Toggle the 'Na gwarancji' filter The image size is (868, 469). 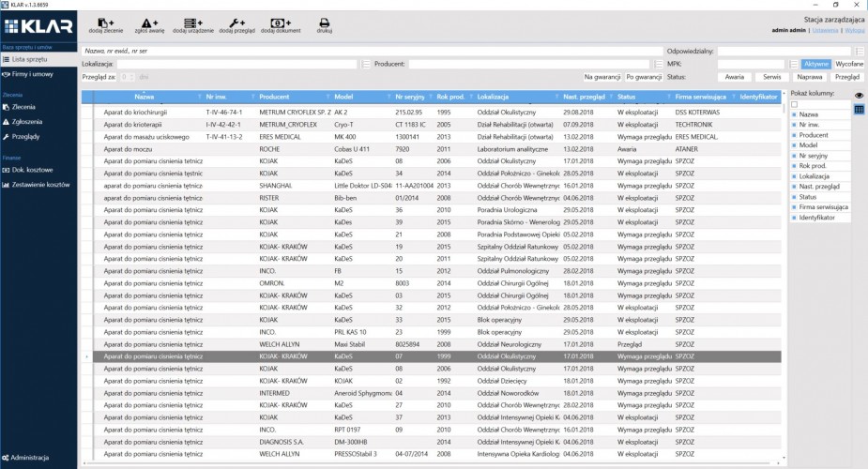click(602, 77)
